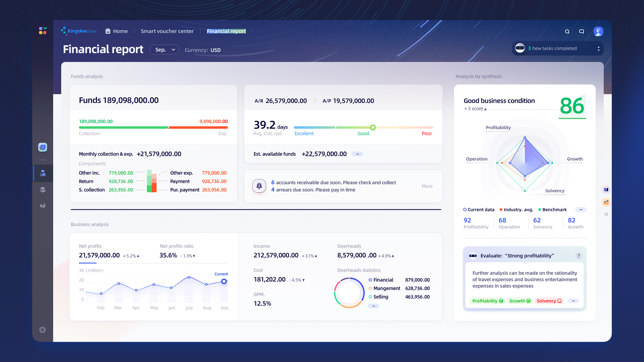Select the sidebar person icon

click(43, 173)
